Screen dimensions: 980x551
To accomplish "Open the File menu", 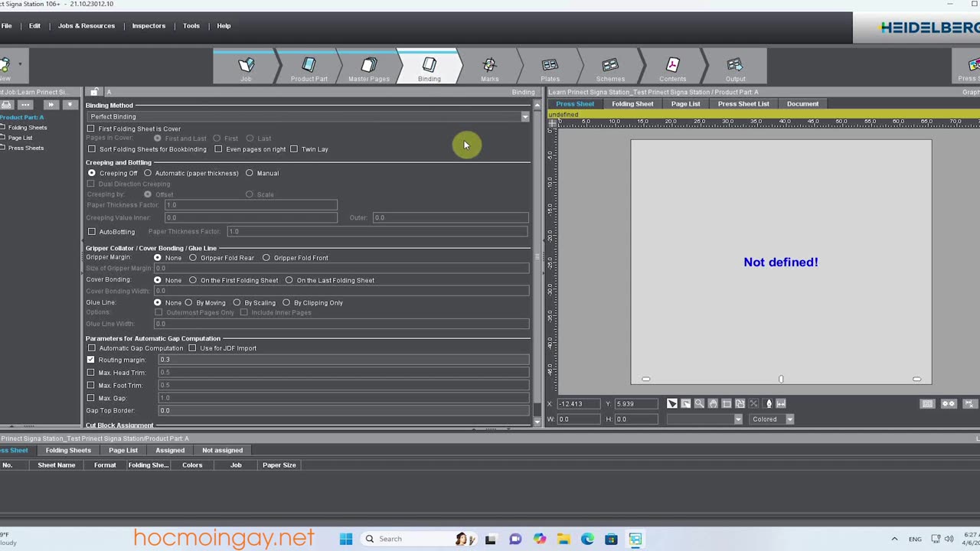I will point(6,26).
